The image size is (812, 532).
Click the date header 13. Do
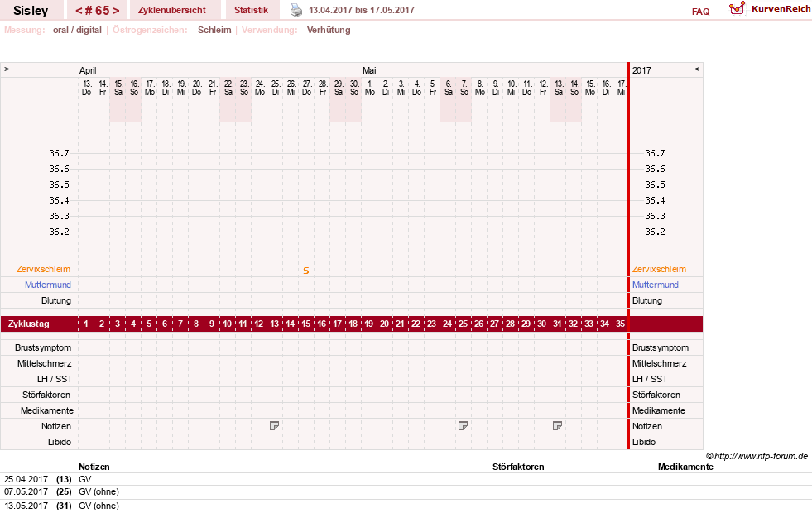[86, 88]
